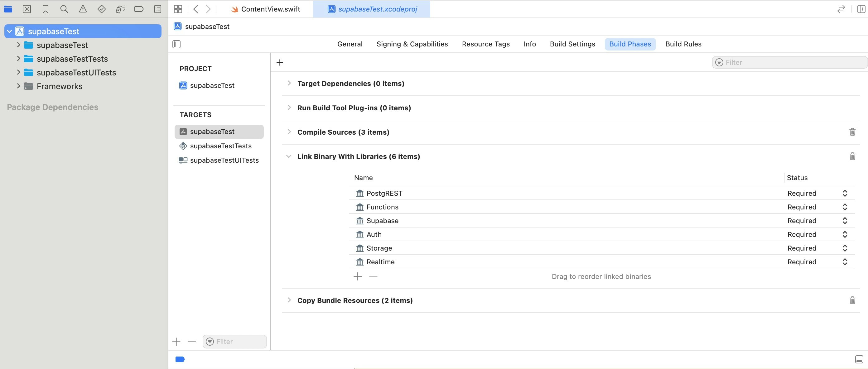
Task: Open the Find navigator magnifier icon
Action: pyautogui.click(x=64, y=9)
